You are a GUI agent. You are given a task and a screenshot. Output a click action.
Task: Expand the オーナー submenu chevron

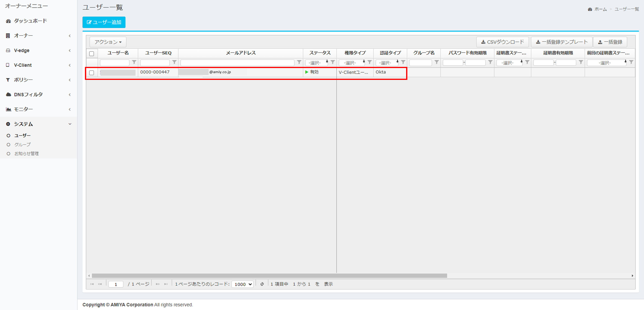pos(70,36)
